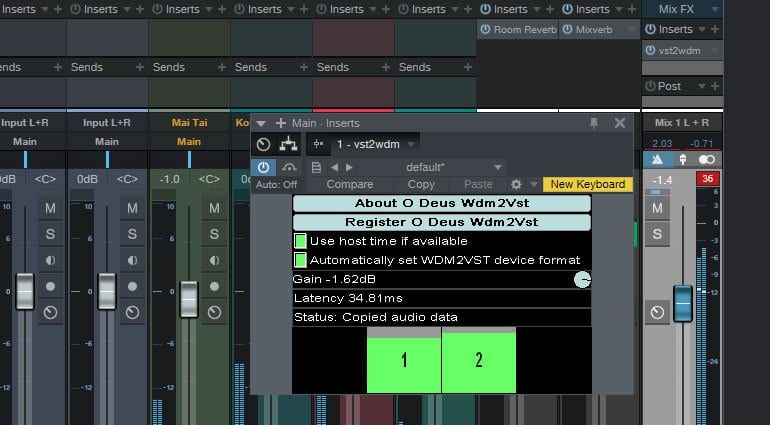Open Inserts dropdown arrow above Room Reverb
Image resolution: width=770 pixels, height=425 pixels.
(537, 9)
